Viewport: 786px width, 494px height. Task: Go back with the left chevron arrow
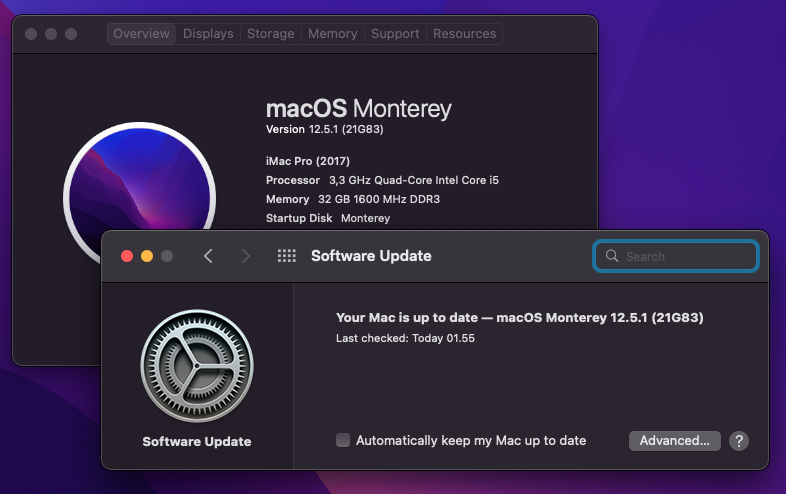209,256
